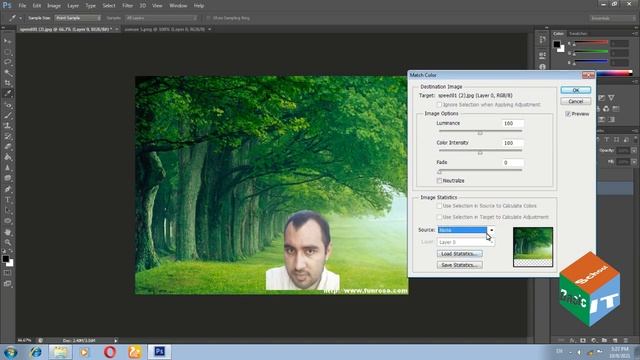Select the Horizontal Type tool
640x360 pixels.
pyautogui.click(x=8, y=200)
